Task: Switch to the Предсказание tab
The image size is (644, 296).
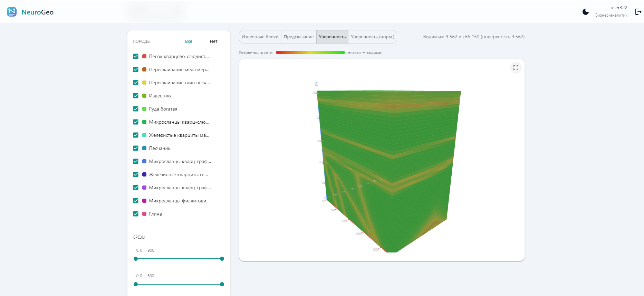Action: [299, 37]
